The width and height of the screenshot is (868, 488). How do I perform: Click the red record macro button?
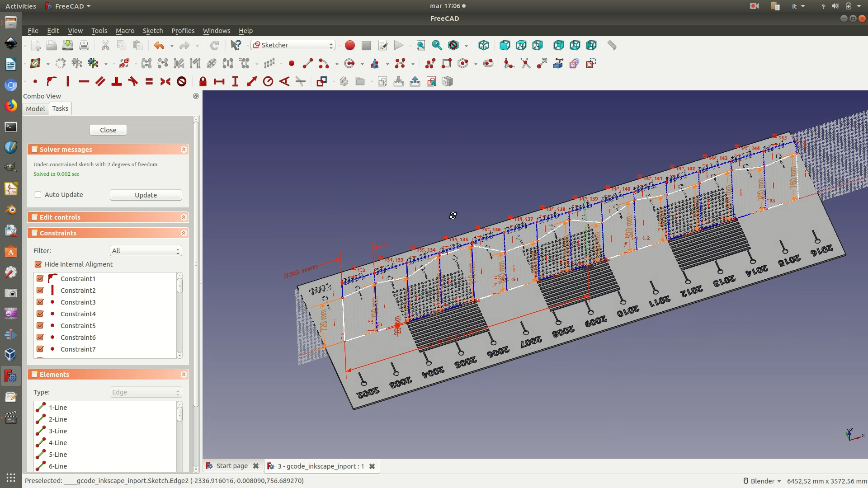[349, 45]
